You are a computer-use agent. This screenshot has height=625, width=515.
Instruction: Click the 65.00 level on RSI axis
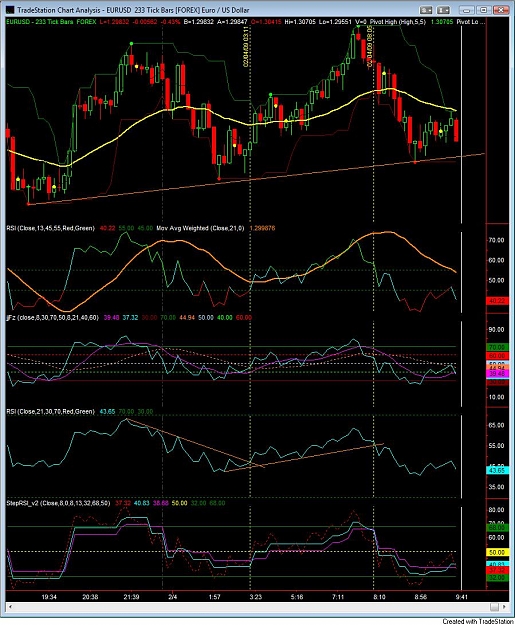[x=496, y=425]
